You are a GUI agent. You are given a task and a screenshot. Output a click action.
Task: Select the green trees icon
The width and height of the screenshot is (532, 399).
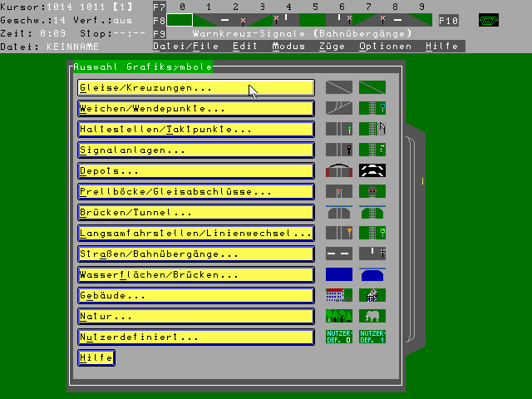pos(338,316)
